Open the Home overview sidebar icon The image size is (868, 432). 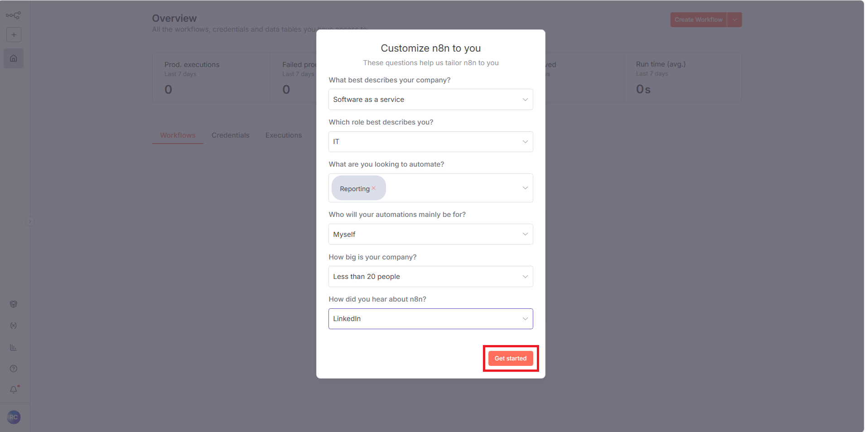[14, 58]
